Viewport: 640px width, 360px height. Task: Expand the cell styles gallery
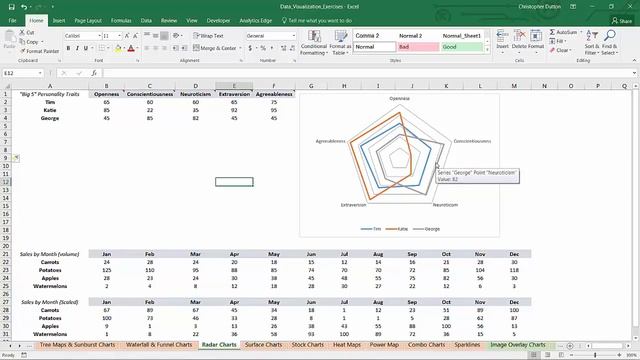tap(487, 50)
